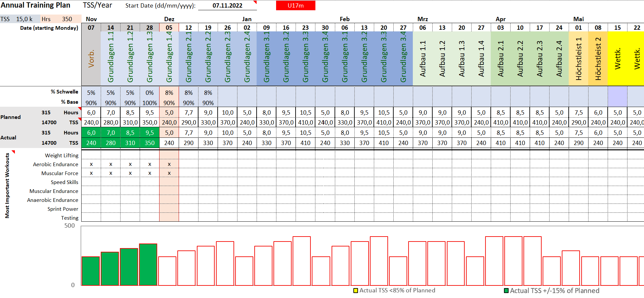Click planned hours 7,7 for Dez 12

[189, 112]
